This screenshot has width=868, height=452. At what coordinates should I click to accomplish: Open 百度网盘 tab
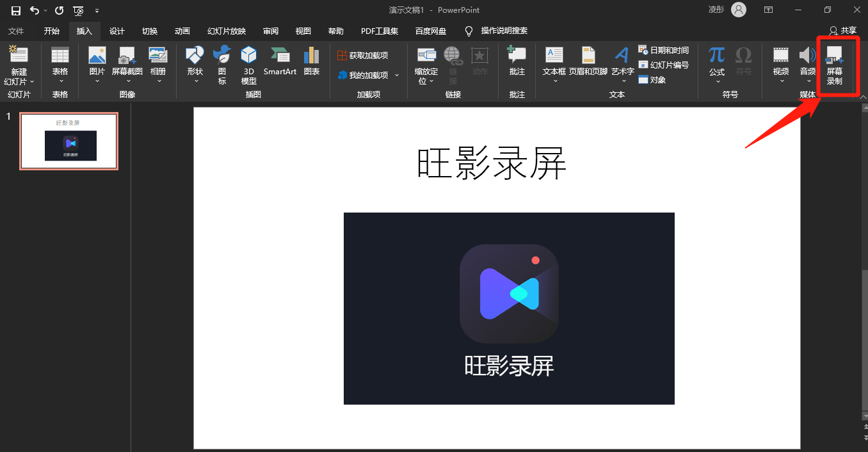tap(431, 31)
